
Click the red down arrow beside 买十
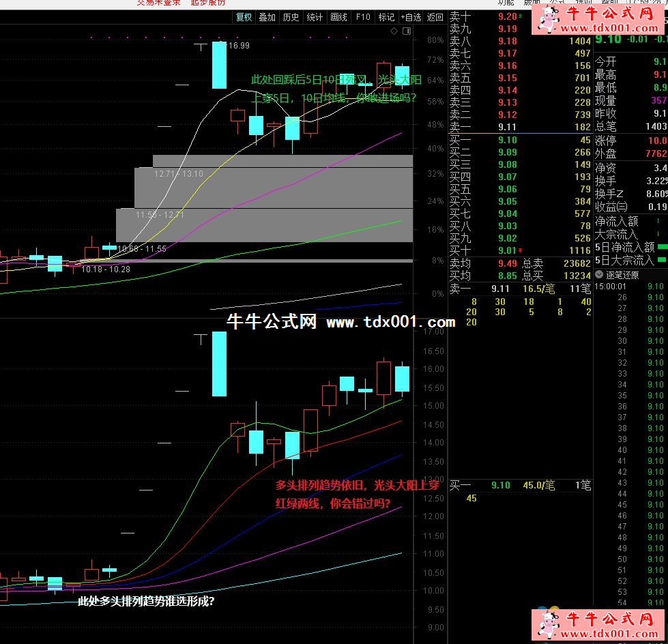tap(521, 251)
